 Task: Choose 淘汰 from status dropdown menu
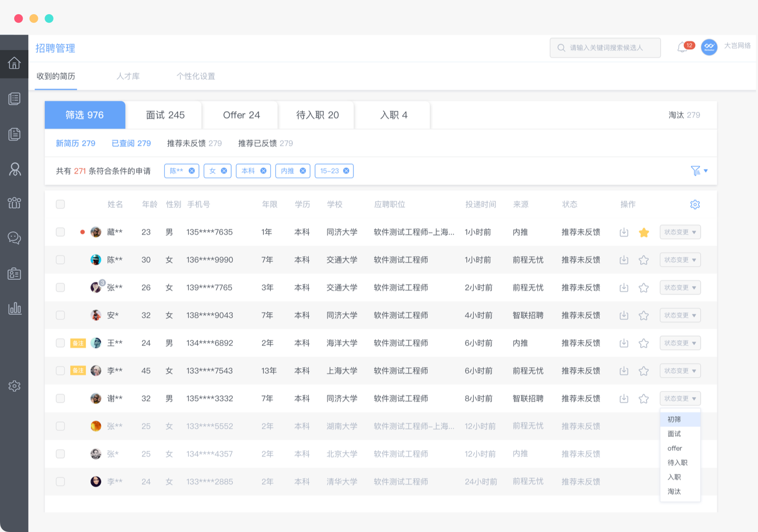tap(674, 491)
